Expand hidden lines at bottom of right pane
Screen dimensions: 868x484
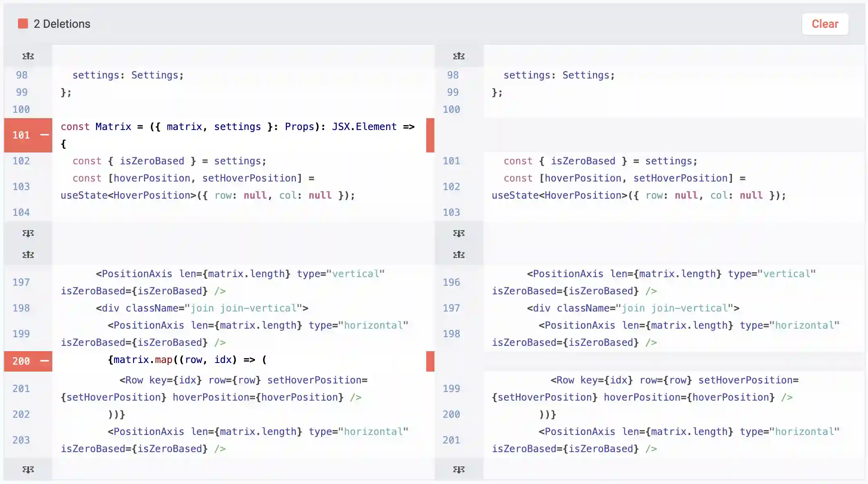tap(459, 469)
